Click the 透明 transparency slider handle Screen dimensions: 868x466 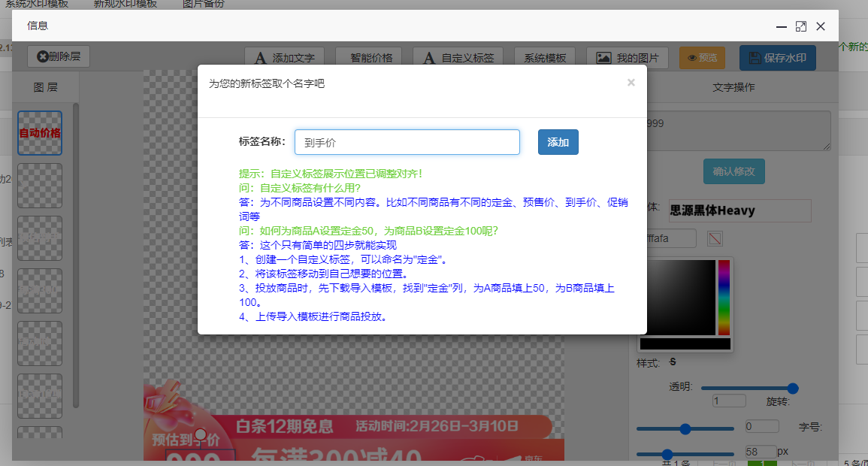(792, 388)
